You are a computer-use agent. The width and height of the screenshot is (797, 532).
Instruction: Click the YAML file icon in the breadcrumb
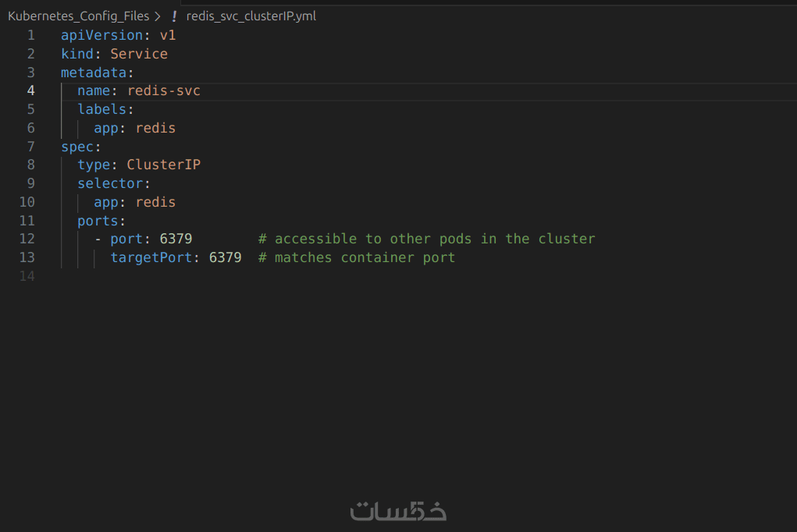point(174,16)
